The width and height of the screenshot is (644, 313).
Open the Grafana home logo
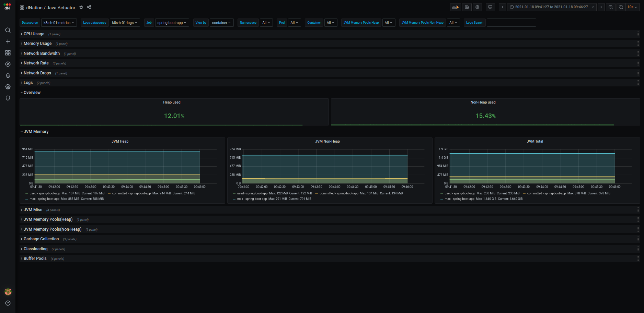7,7
